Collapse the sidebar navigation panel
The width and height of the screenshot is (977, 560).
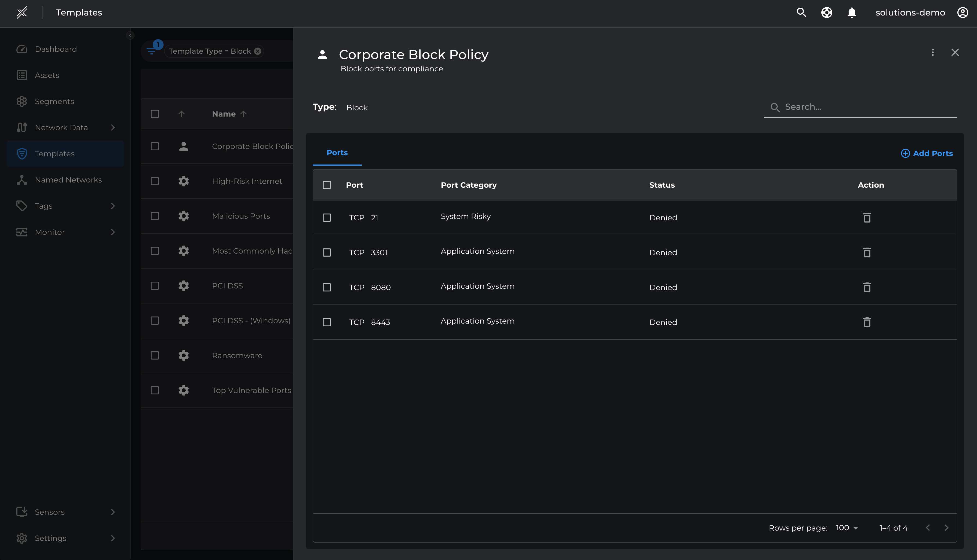coord(130,35)
